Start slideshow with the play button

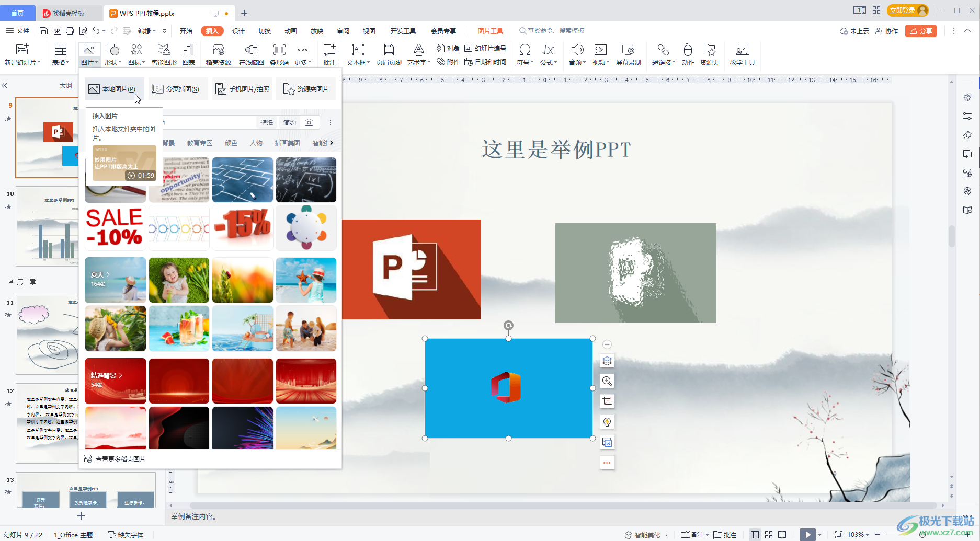click(807, 535)
